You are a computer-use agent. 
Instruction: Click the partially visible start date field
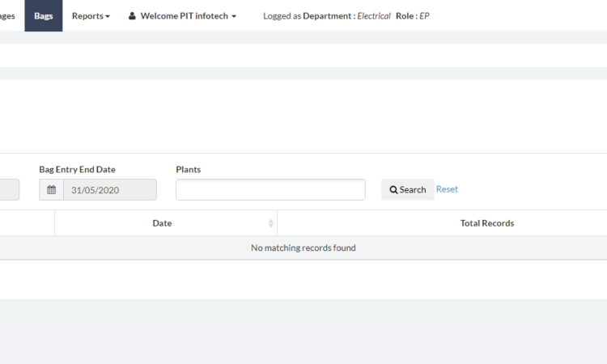coord(9,190)
